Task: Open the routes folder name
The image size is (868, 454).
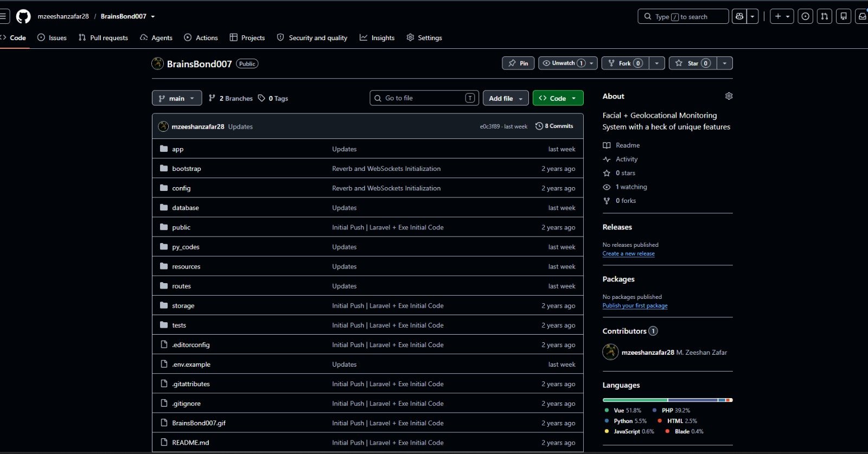Action: click(181, 286)
